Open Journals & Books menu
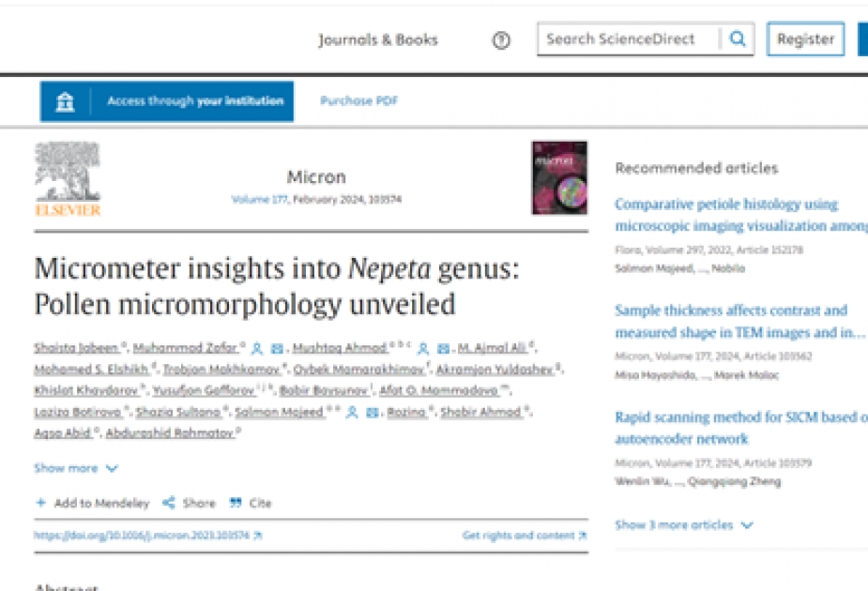Image resolution: width=868 pixels, height=591 pixels. click(x=378, y=39)
